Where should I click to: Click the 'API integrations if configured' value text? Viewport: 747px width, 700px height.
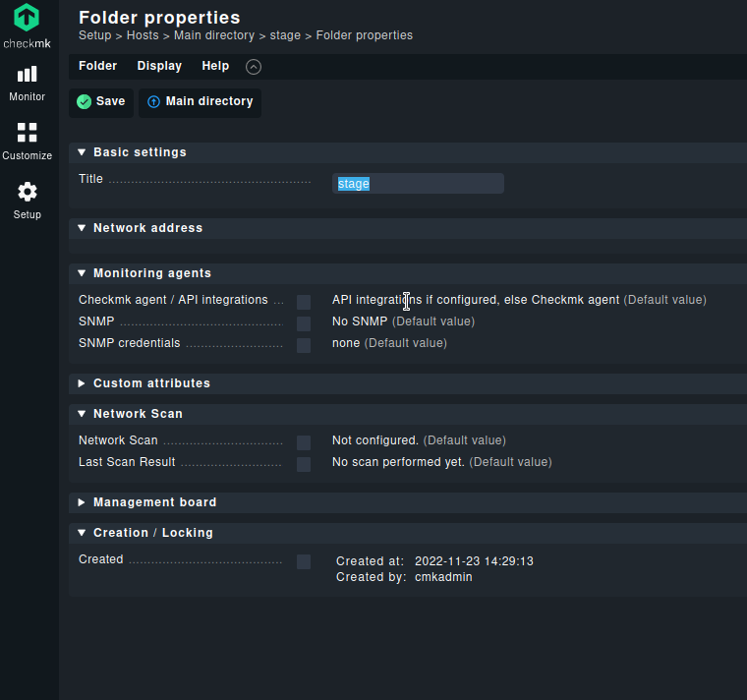(416, 300)
